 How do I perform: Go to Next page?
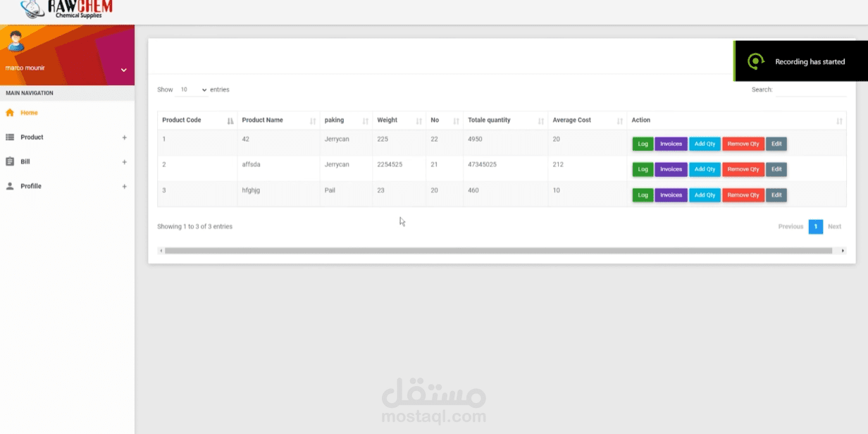[834, 227]
